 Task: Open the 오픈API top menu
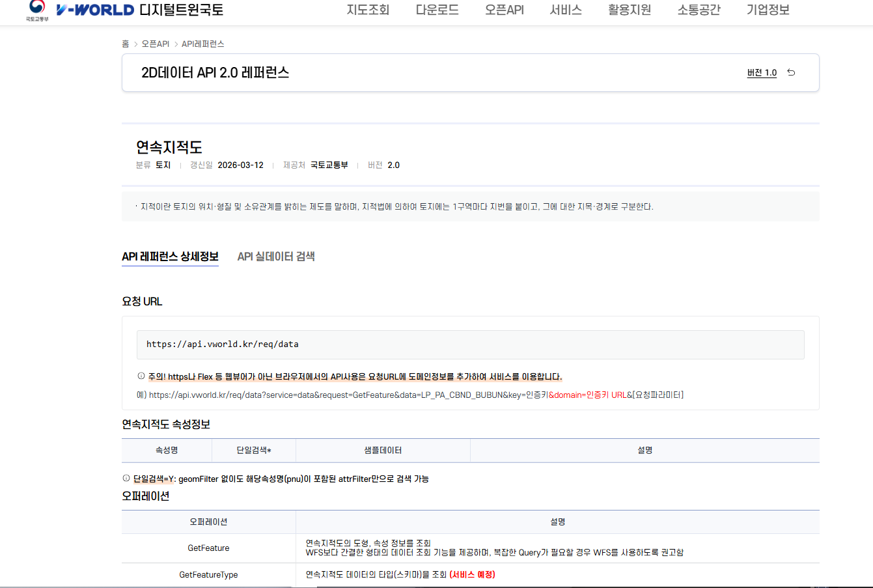click(504, 10)
